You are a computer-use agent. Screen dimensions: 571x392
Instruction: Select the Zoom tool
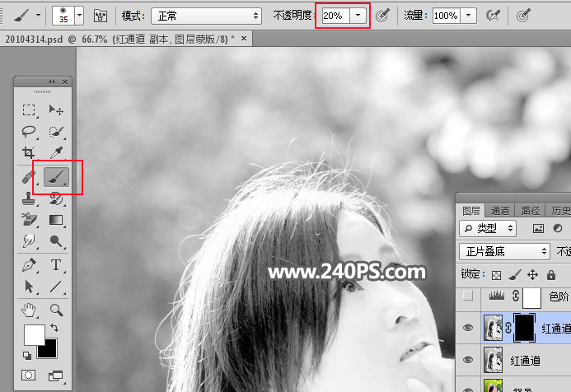tap(56, 310)
